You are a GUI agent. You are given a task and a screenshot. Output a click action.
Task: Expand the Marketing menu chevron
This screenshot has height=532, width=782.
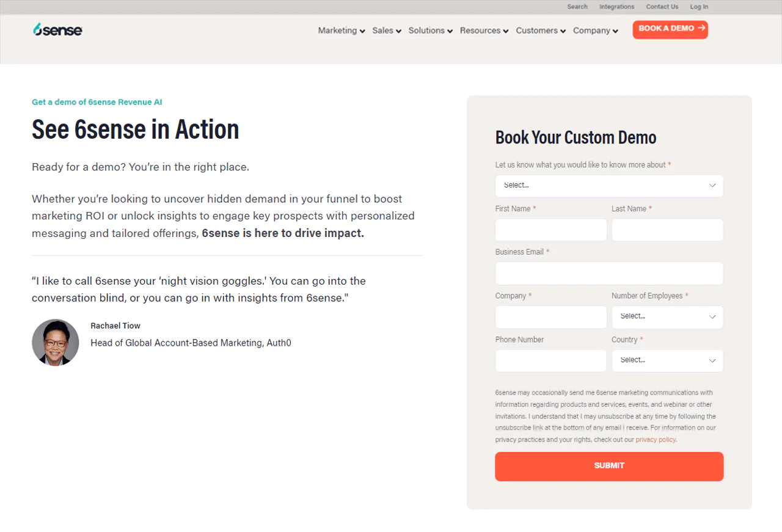(x=362, y=31)
